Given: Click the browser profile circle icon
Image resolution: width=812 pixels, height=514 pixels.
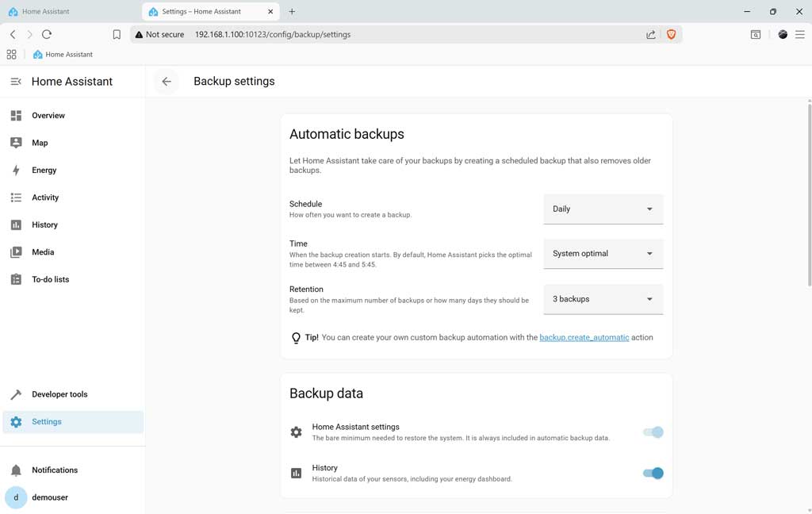Looking at the screenshot, I should (783, 34).
